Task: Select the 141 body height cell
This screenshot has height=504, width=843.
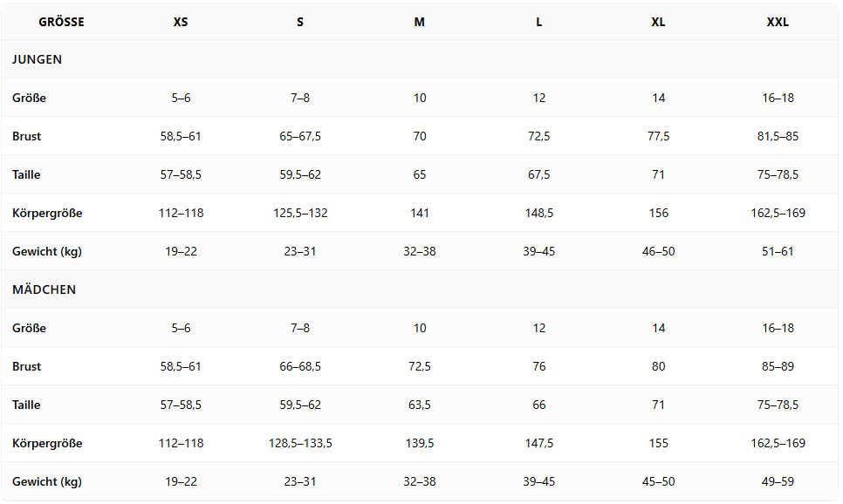Action: click(420, 213)
